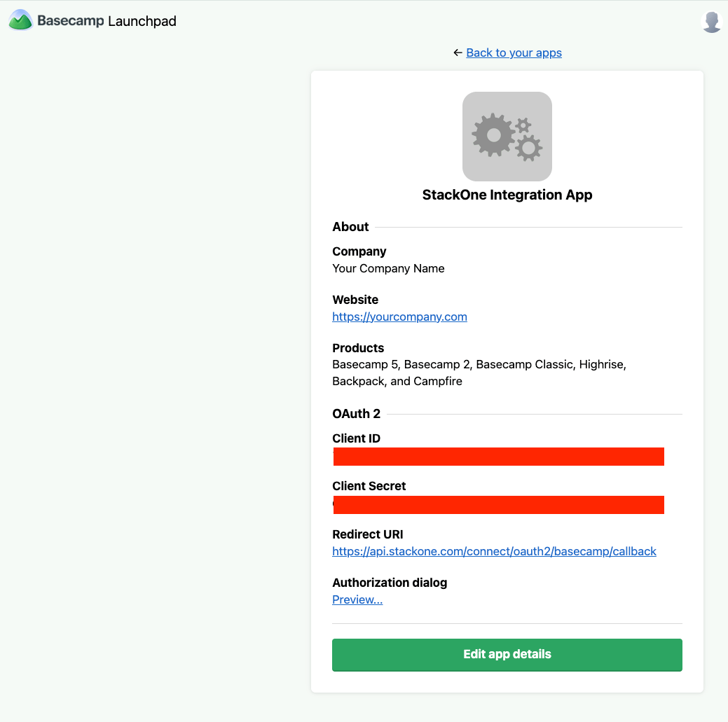Open the Preview... authorization dialog link
Viewport: 728px width, 722px height.
tap(357, 599)
